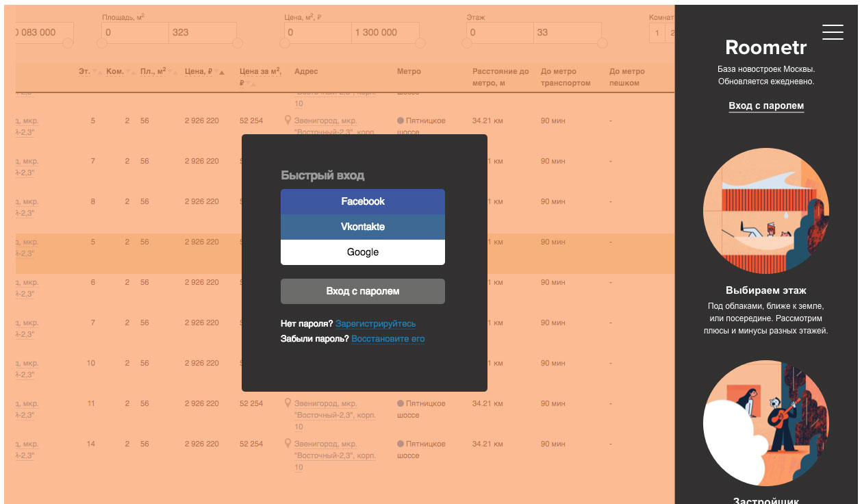Sort descending by the Ком. column arrow
Image resolution: width=862 pixels, height=504 pixels.
click(128, 71)
